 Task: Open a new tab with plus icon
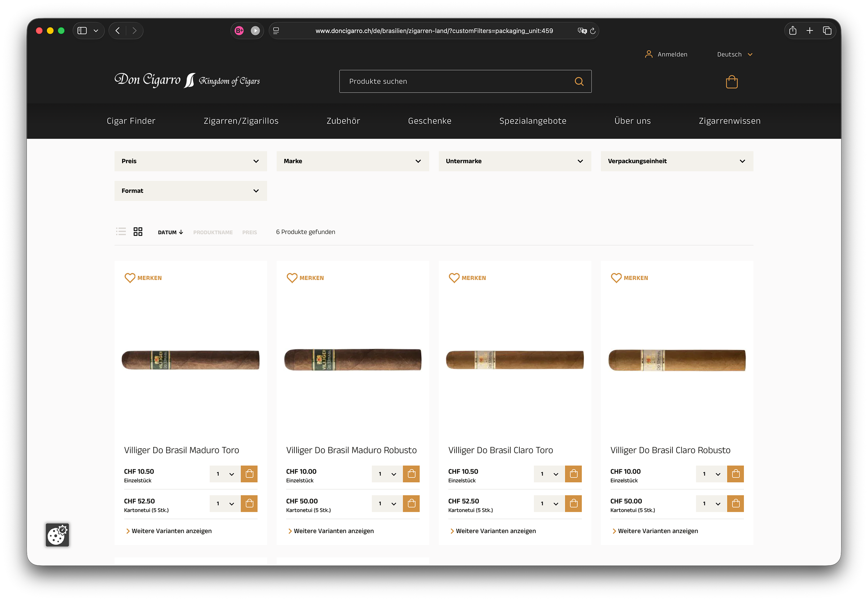pos(810,30)
